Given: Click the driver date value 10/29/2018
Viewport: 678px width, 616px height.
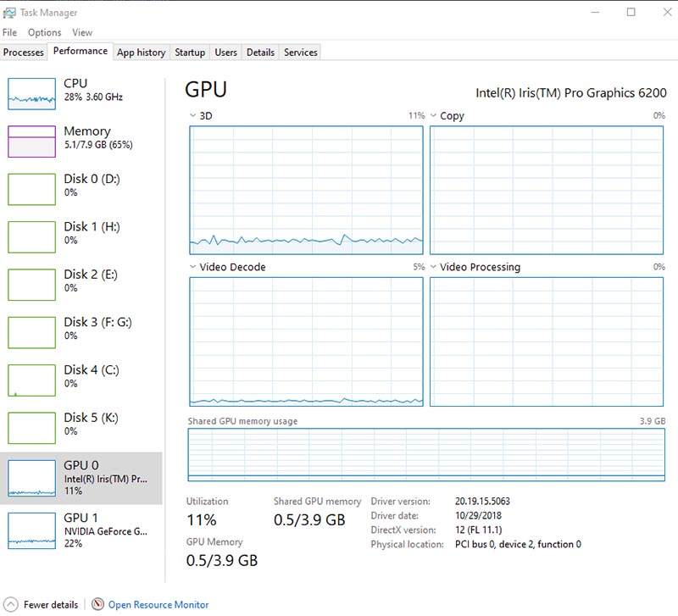Looking at the screenshot, I should click(478, 515).
